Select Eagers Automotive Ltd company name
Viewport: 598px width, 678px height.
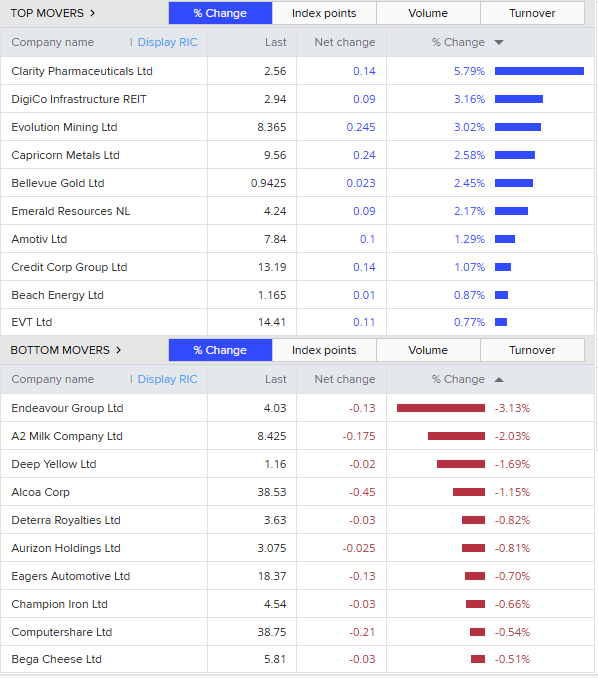(x=71, y=576)
